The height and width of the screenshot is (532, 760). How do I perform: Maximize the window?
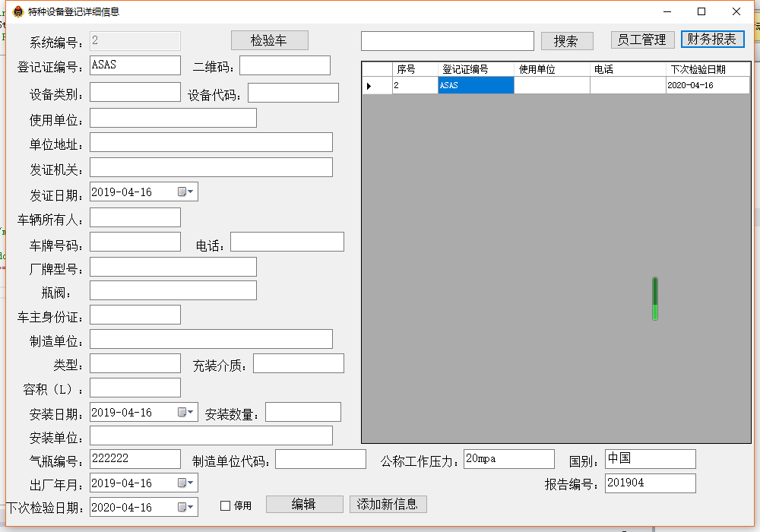pos(701,11)
